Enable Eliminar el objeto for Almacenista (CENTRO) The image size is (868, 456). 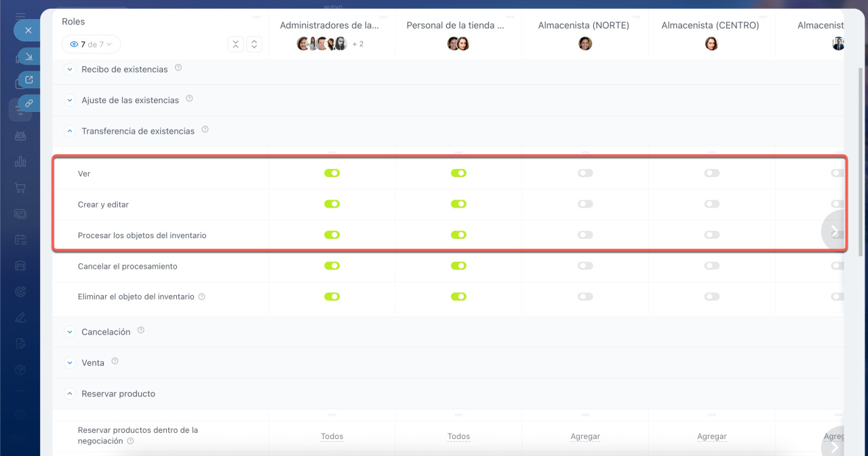711,297
